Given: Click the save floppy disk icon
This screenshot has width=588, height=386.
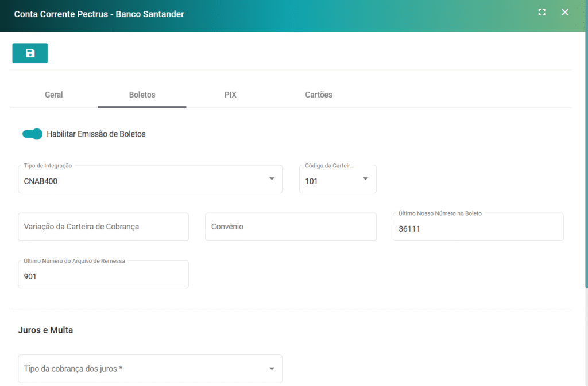Looking at the screenshot, I should 30,53.
